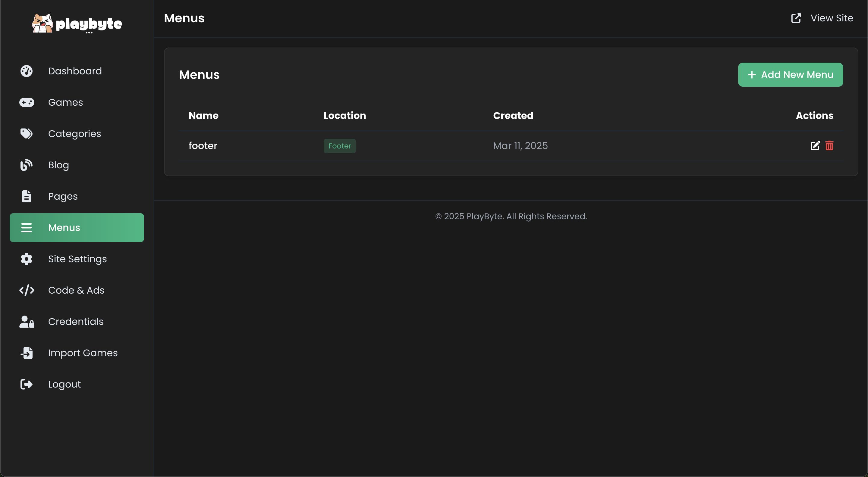Click the Footer location badge
Image resolution: width=868 pixels, height=477 pixels.
coord(339,146)
